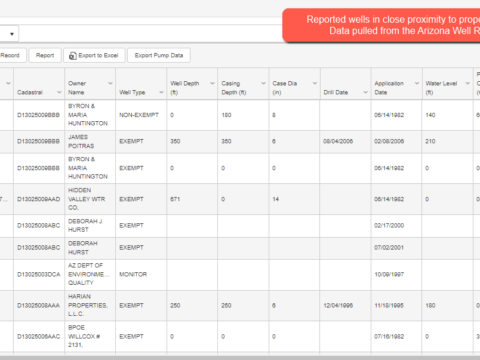Open the Owner Name column filter chevron
480x360 pixels.
tap(110, 83)
